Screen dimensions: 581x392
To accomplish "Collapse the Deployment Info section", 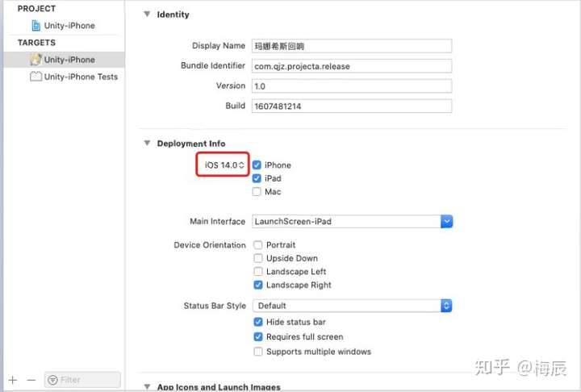I will point(147,143).
